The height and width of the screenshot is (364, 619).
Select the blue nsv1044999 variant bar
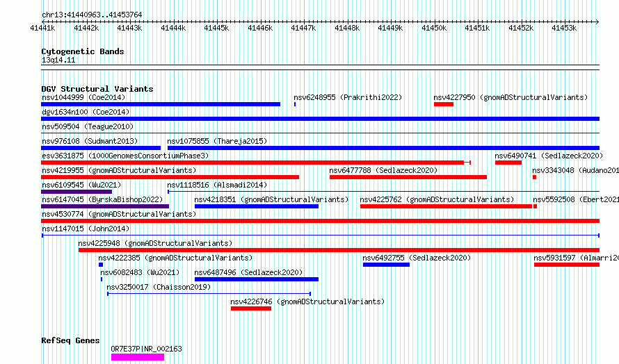161,104
